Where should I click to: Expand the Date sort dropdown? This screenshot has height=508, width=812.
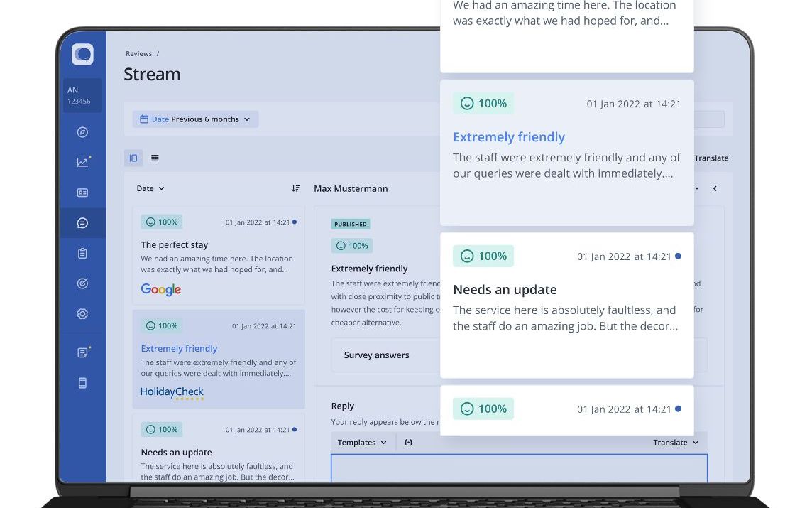tap(150, 188)
